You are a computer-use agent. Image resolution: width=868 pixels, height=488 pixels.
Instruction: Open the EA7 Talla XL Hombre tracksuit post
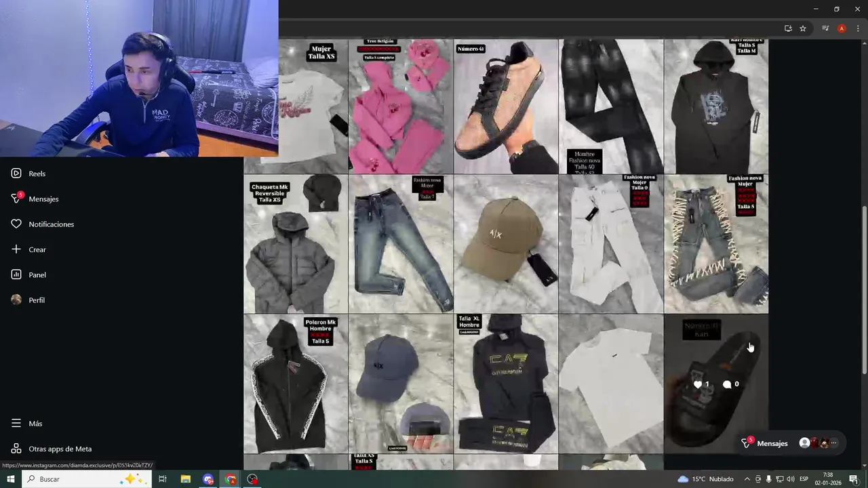pyautogui.click(x=506, y=384)
